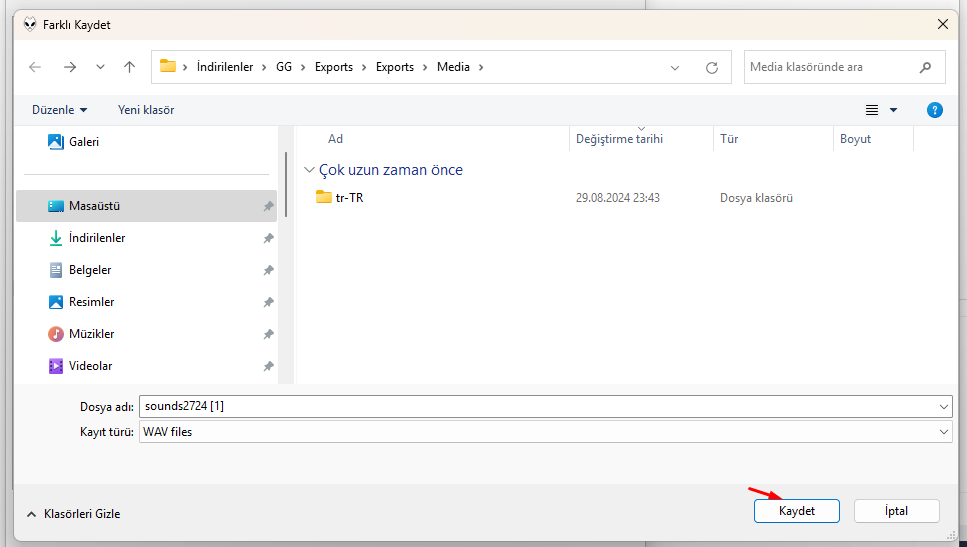
Task: Go back using the left arrow
Action: coord(35,67)
